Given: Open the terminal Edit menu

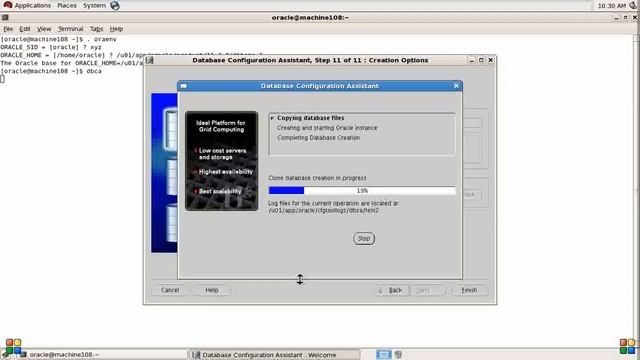Looking at the screenshot, I should coord(25,29).
